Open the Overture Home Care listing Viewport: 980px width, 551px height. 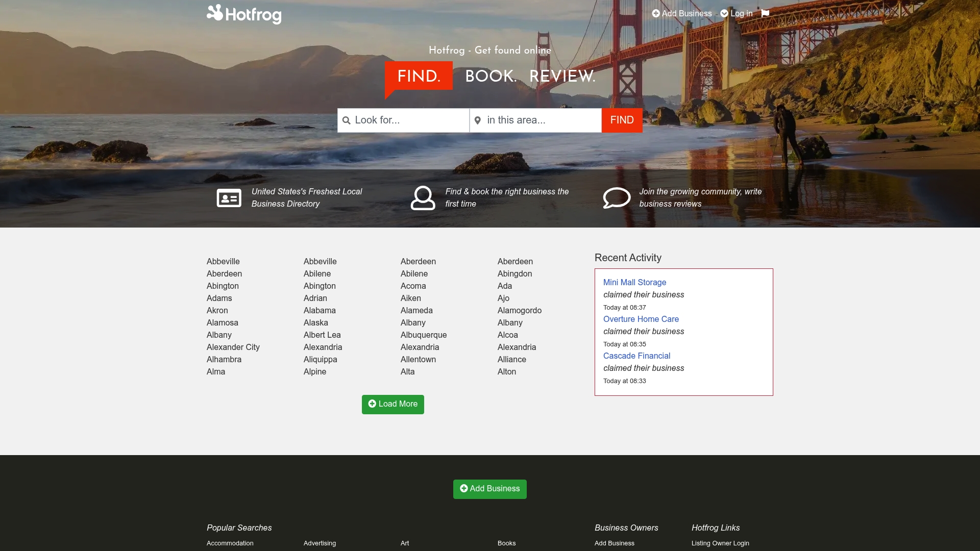pos(641,319)
